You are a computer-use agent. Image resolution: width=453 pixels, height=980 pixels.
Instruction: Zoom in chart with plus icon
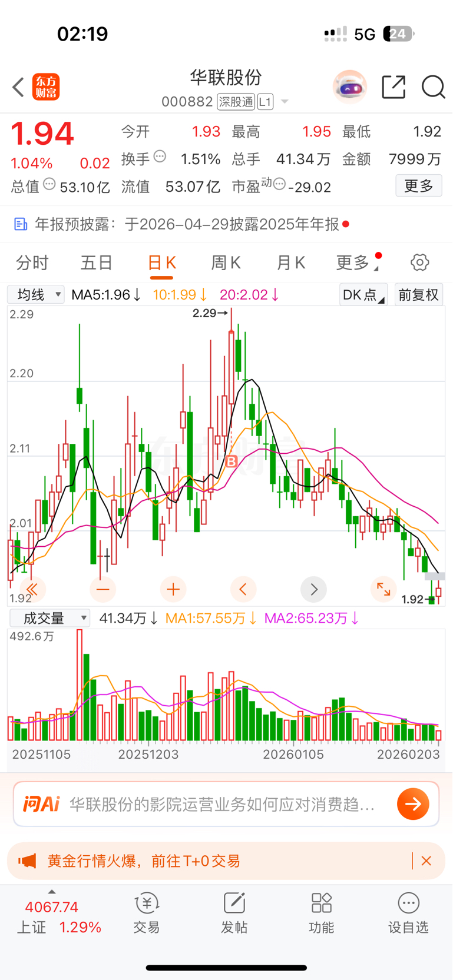point(173,589)
